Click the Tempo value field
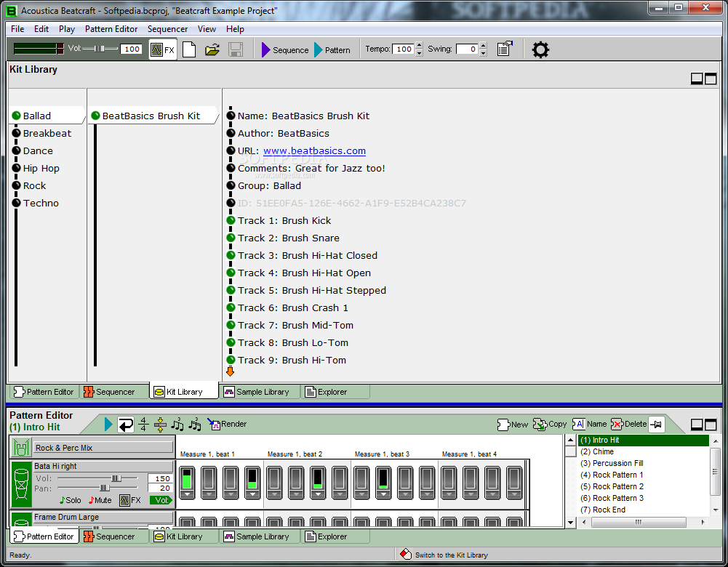The height and width of the screenshot is (567, 728). click(403, 49)
